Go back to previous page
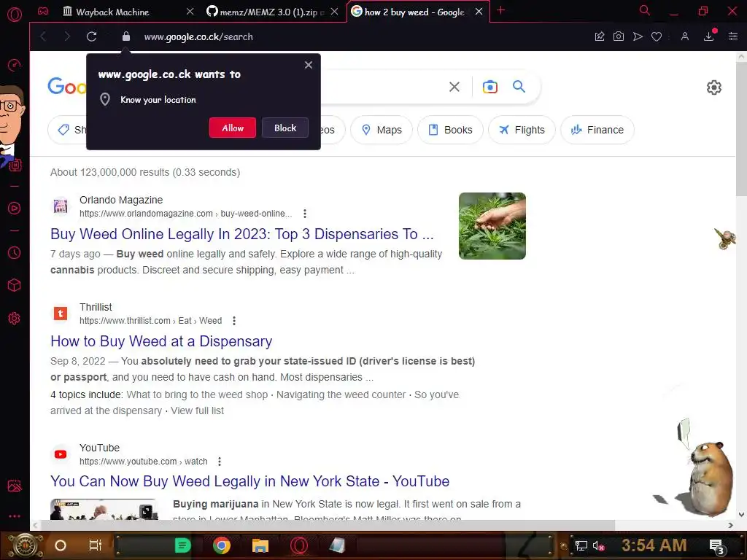Viewport: 747px width, 560px height. point(43,36)
